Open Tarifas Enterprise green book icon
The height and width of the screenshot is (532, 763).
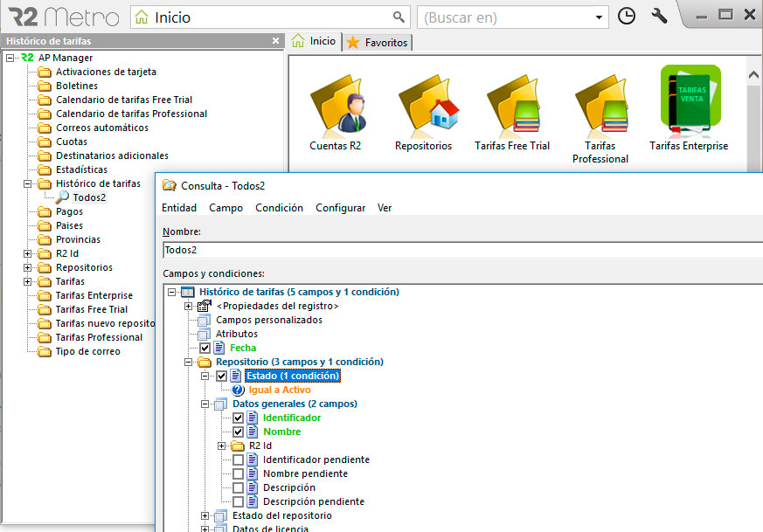690,100
